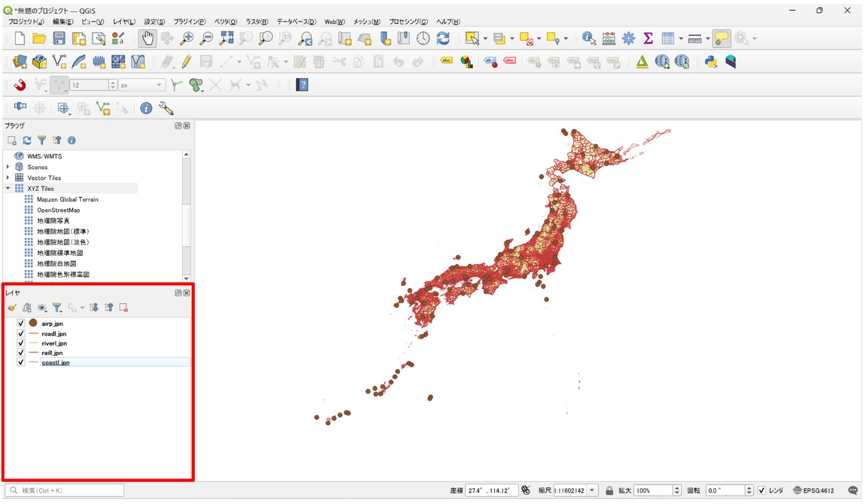Click the rotation value field
This screenshot has width=867, height=504.
[x=725, y=490]
